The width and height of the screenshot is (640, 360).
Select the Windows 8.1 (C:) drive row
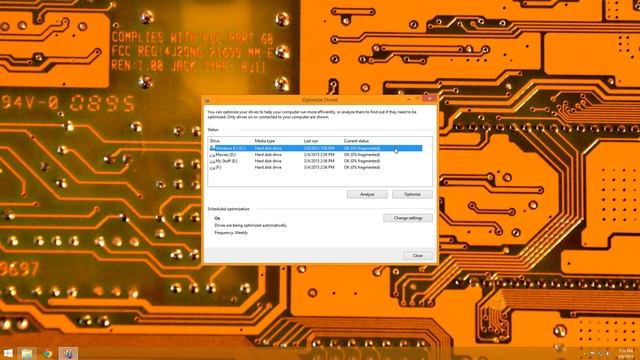tap(316, 148)
